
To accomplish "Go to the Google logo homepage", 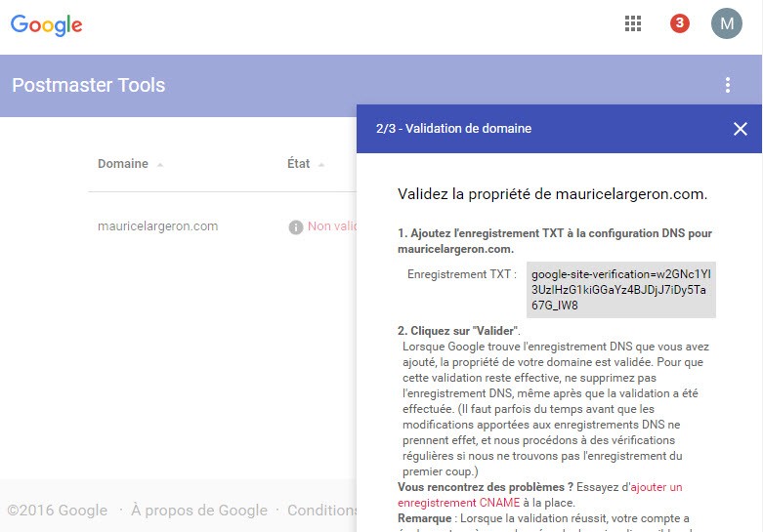I will coord(46,24).
